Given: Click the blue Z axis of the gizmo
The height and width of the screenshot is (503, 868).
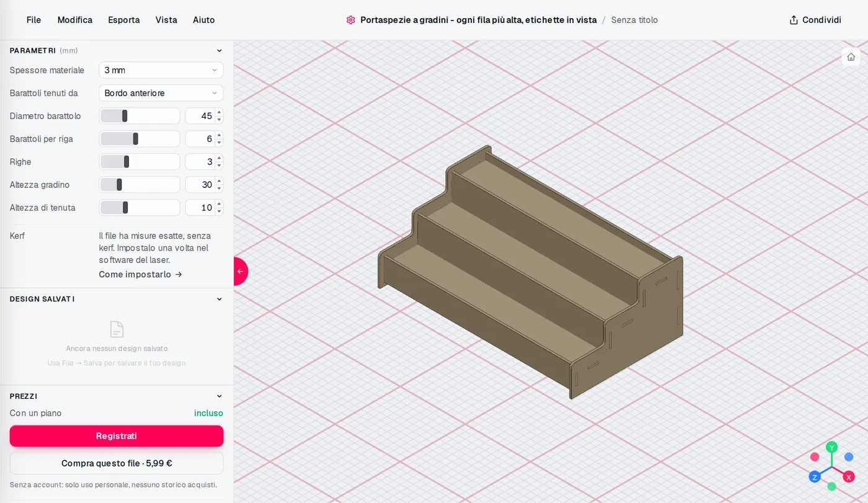Looking at the screenshot, I should (x=815, y=476).
